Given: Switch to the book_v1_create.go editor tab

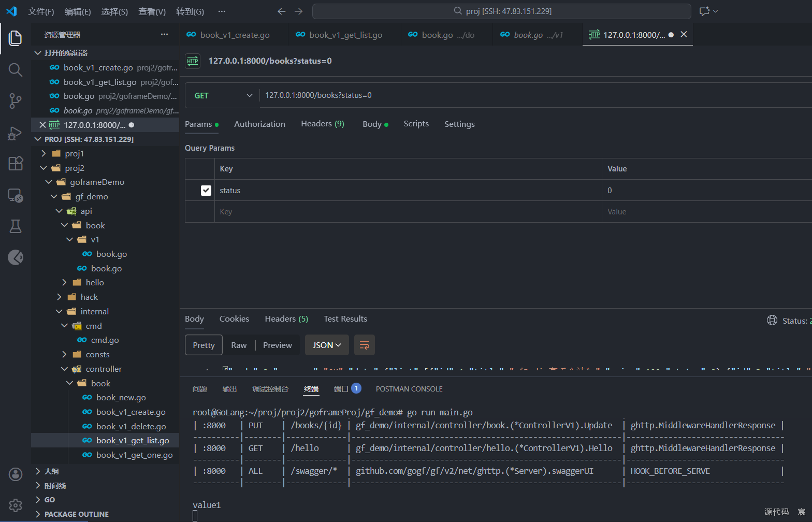Looking at the screenshot, I should click(x=235, y=35).
